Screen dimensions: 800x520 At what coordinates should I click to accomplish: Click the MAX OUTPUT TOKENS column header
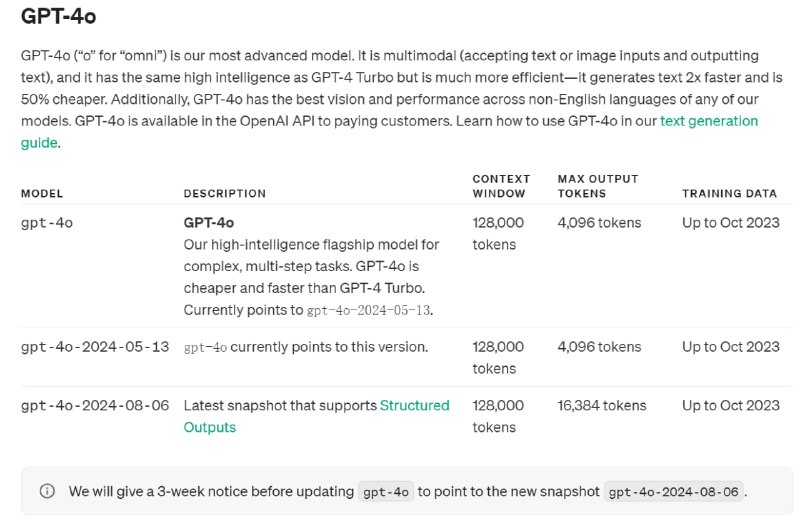click(x=598, y=186)
